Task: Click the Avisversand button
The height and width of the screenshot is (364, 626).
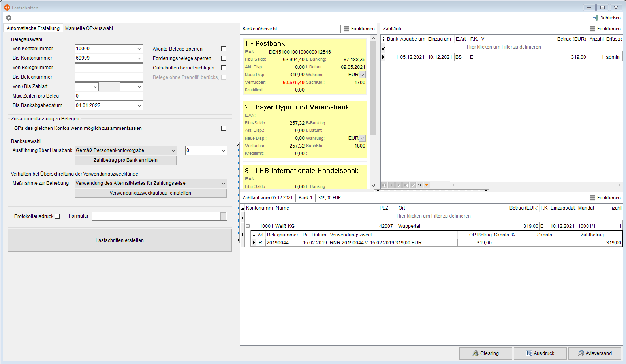Action: point(594,353)
